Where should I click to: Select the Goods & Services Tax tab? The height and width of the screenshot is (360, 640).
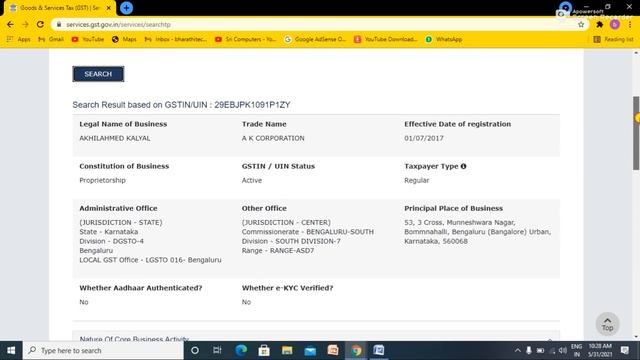tap(60, 8)
